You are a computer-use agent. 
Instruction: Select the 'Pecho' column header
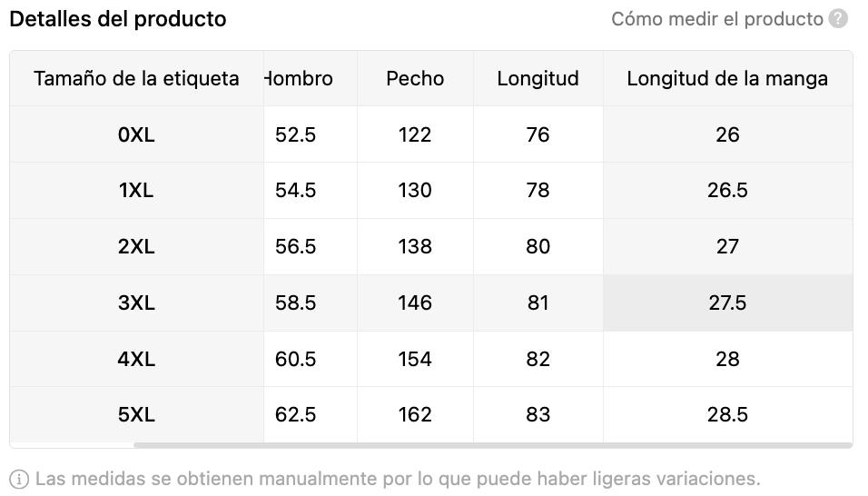(x=415, y=78)
